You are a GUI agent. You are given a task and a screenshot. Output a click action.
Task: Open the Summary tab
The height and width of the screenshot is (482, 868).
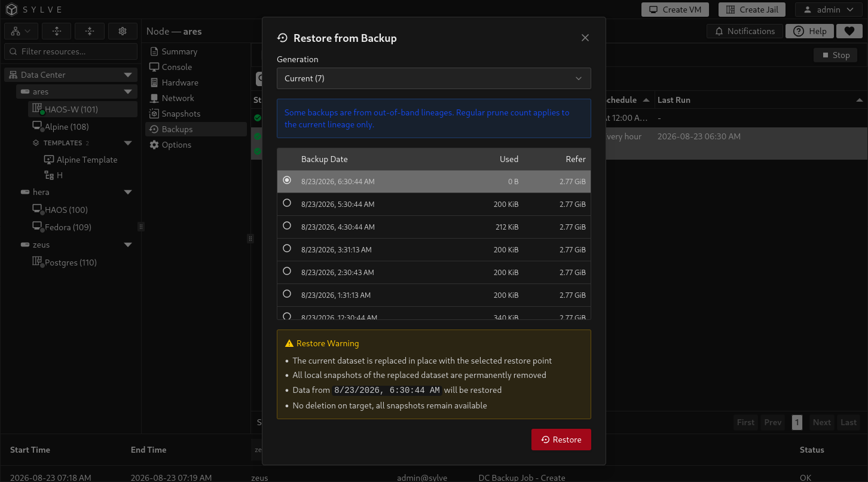[x=196, y=51]
